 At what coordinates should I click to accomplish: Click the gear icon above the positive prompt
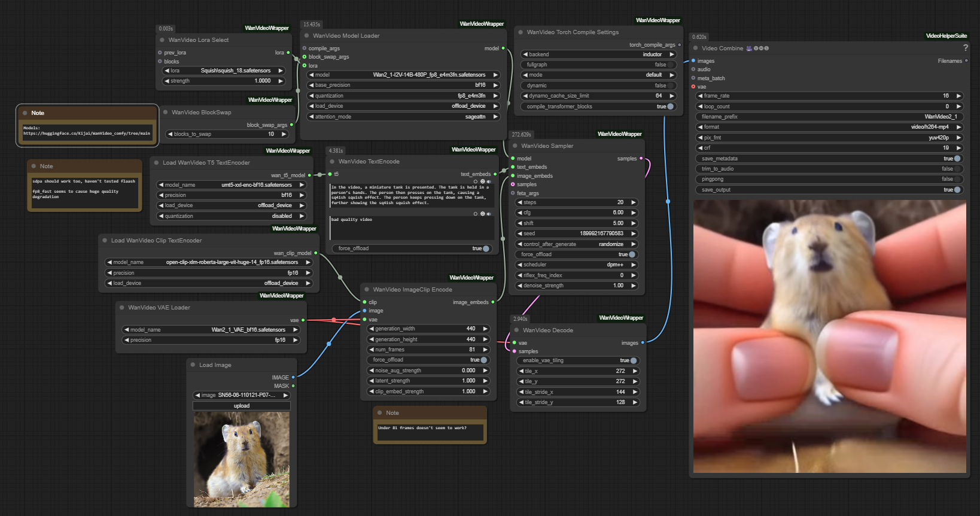[x=482, y=181]
